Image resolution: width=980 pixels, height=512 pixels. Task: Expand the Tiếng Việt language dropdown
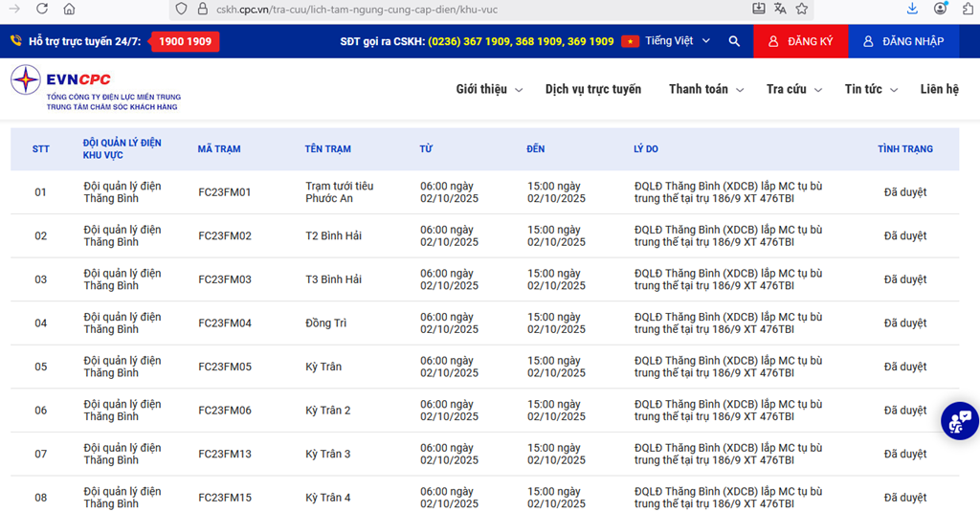coord(678,41)
